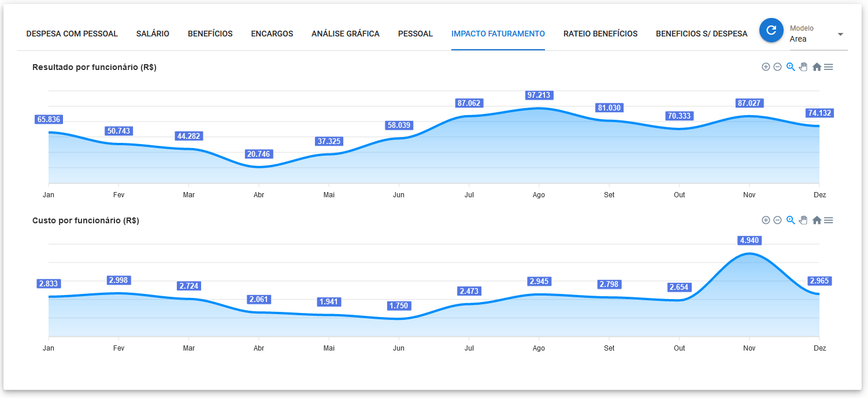868x398 pixels.
Task: Go to RATEIO BENEFÍCIOS tab
Action: (x=600, y=34)
